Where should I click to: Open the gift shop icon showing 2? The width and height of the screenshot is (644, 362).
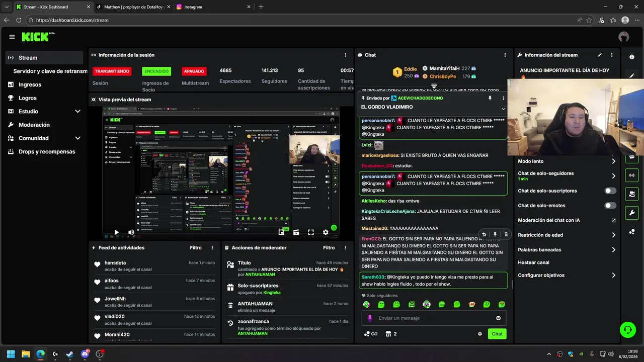click(391, 334)
